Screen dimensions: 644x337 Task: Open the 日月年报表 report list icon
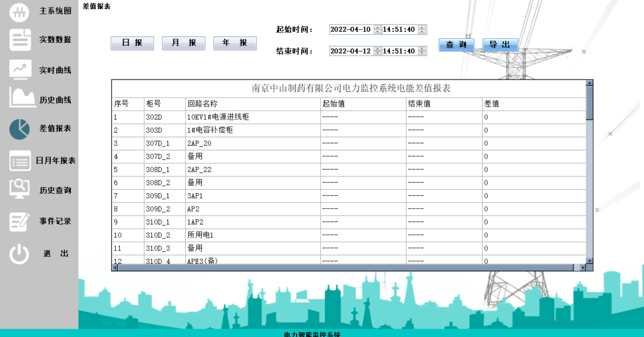[19, 161]
